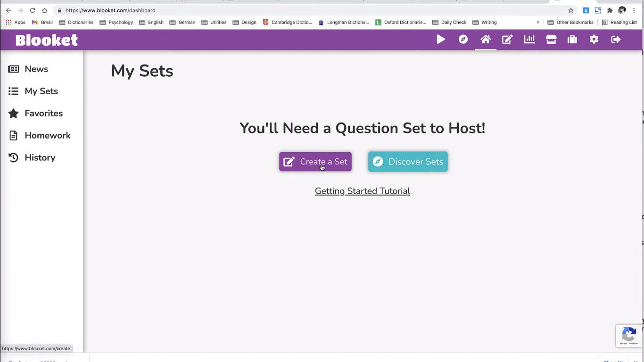Expand hidden bookmarks with chevron
The image size is (644, 362).
(x=538, y=22)
